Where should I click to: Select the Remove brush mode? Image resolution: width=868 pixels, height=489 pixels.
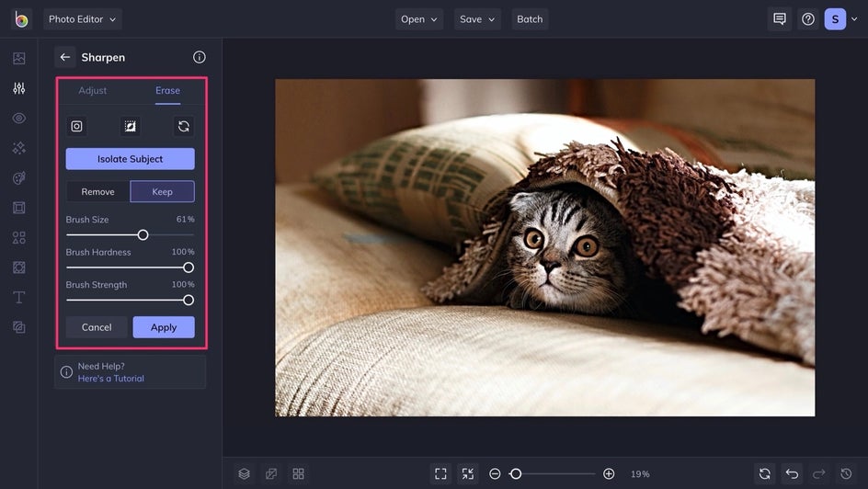pos(98,191)
